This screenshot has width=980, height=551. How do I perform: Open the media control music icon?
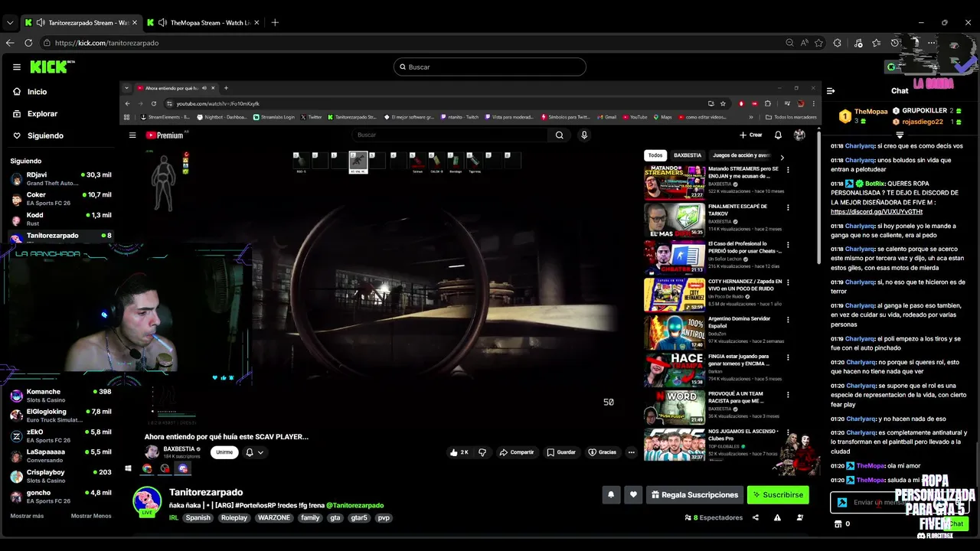pyautogui.click(x=857, y=43)
